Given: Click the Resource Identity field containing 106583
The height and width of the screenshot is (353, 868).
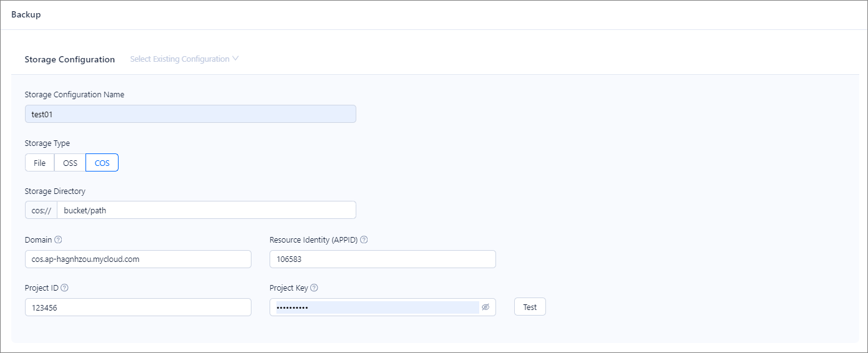Looking at the screenshot, I should (x=383, y=259).
